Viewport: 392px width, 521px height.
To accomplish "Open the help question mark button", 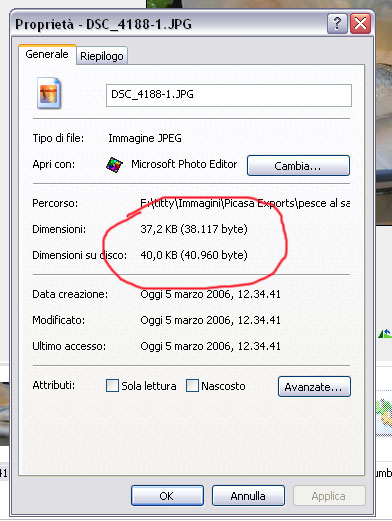I will point(337,24).
